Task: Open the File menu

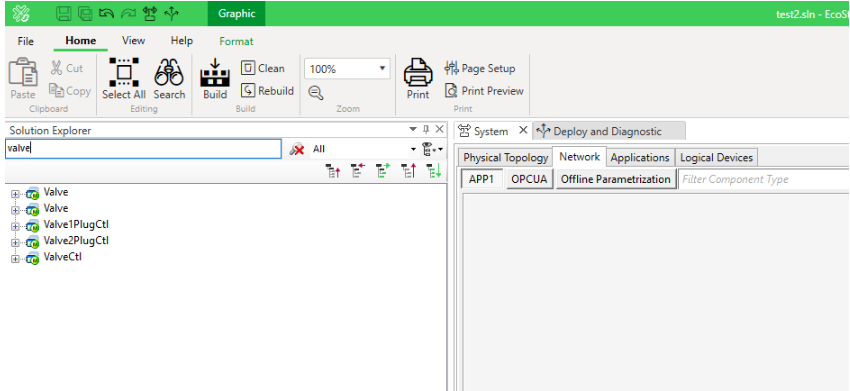Action: 25,41
